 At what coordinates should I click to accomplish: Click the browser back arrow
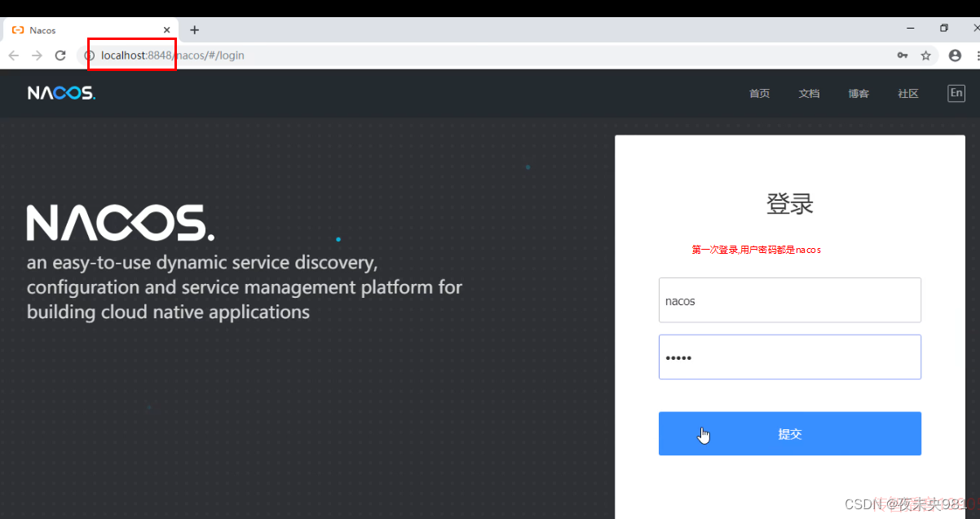[x=13, y=55]
